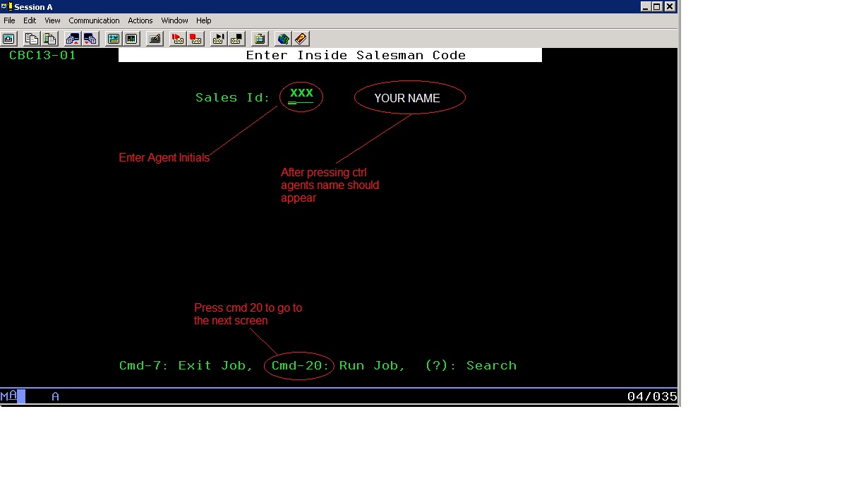Viewport: 868px width, 488px height.
Task: Click the Copy toolbar icon
Action: (32, 39)
